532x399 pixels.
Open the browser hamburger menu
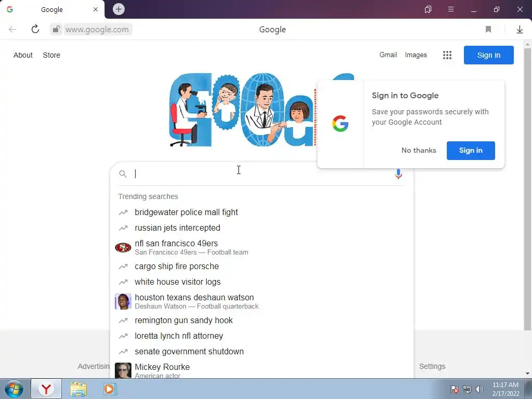click(450, 9)
